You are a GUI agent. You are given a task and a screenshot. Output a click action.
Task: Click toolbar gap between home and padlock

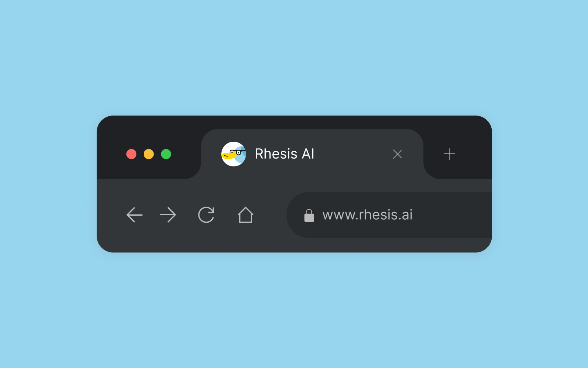270,215
